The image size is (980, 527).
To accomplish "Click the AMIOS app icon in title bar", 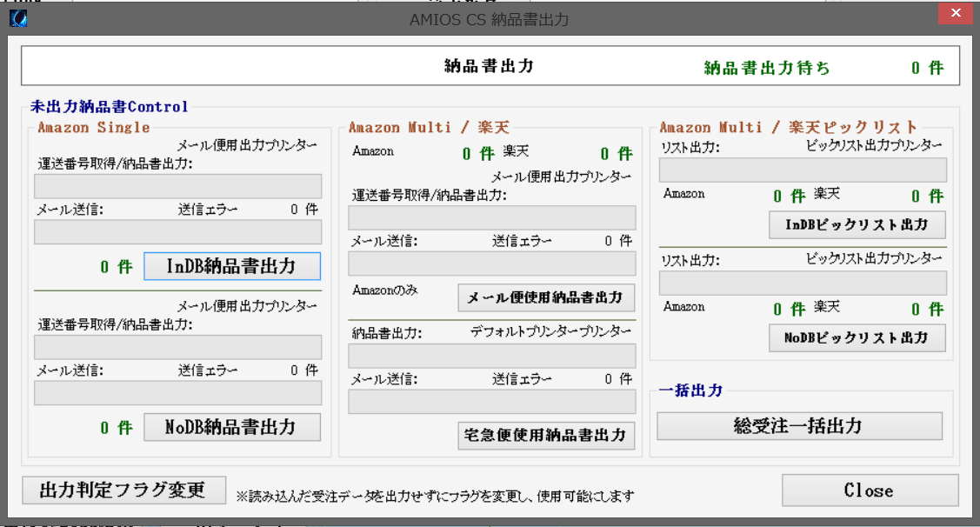I will pos(17,18).
